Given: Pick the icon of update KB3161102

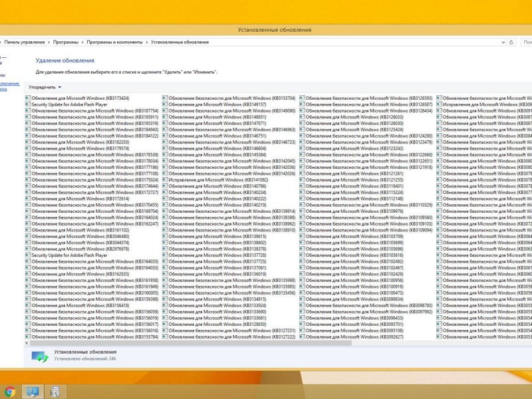Looking at the screenshot, I should point(28,230).
